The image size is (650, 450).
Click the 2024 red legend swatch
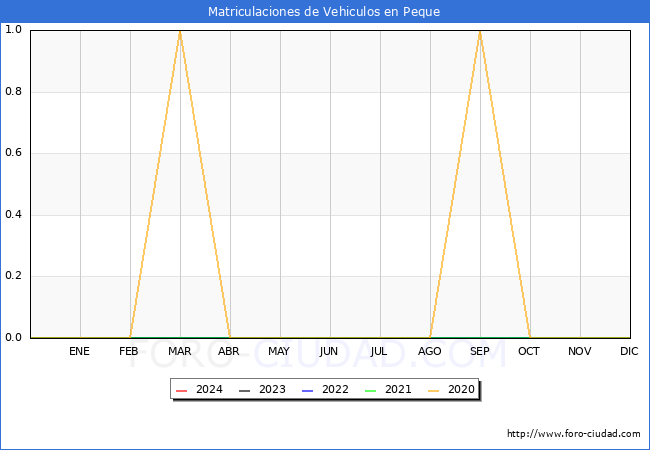coord(182,390)
